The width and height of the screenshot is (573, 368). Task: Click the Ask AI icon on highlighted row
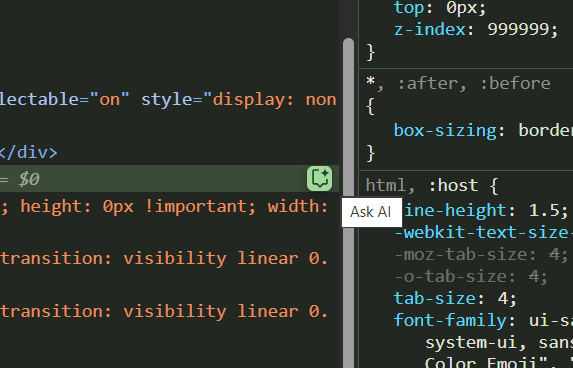[319, 179]
